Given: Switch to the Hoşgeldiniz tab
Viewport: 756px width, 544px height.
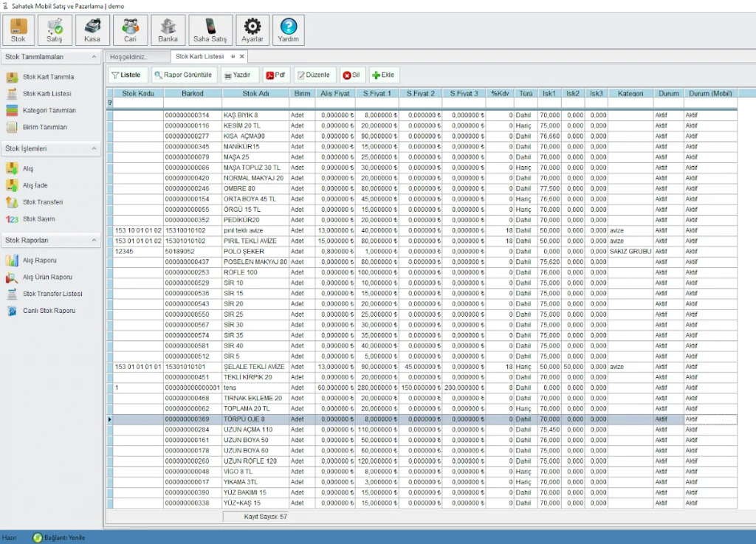Looking at the screenshot, I should [x=128, y=57].
